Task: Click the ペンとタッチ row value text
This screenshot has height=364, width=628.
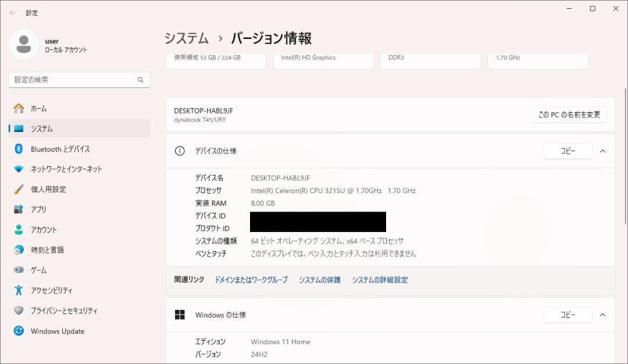Action: click(x=333, y=254)
